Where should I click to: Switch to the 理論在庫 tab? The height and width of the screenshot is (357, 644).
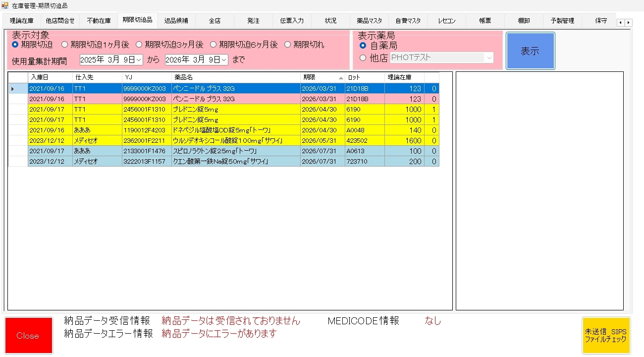click(x=21, y=21)
